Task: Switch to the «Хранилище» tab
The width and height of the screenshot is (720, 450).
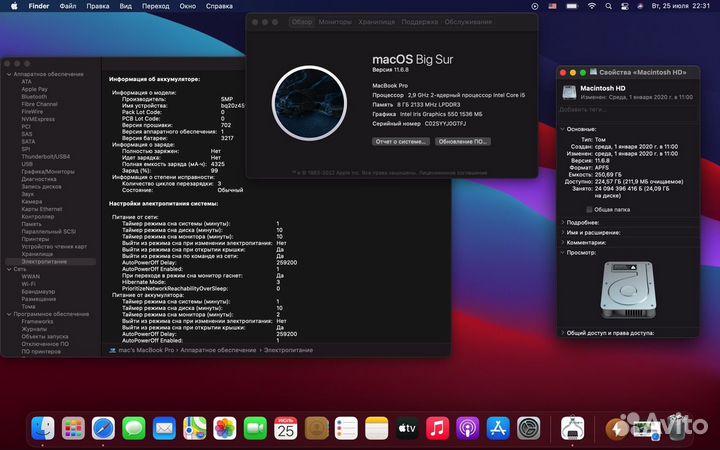Action: [377, 22]
